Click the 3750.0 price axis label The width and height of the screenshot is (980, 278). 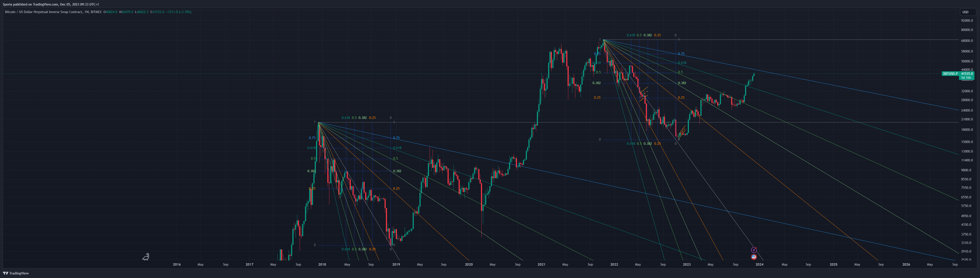(x=966, y=235)
